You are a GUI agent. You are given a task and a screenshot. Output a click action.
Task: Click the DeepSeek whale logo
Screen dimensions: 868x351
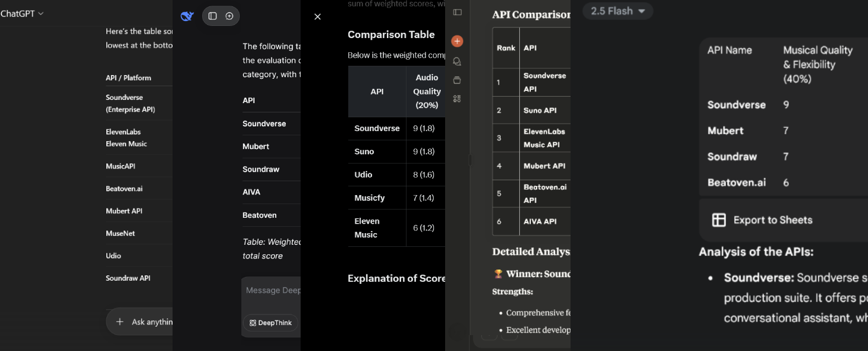coord(187,16)
